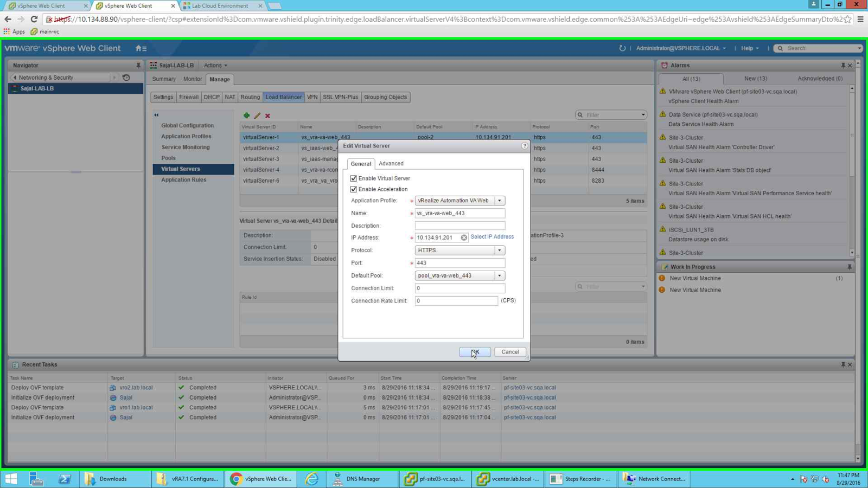Open the NAT tab
Screen dimensions: 868x488
[230, 97]
